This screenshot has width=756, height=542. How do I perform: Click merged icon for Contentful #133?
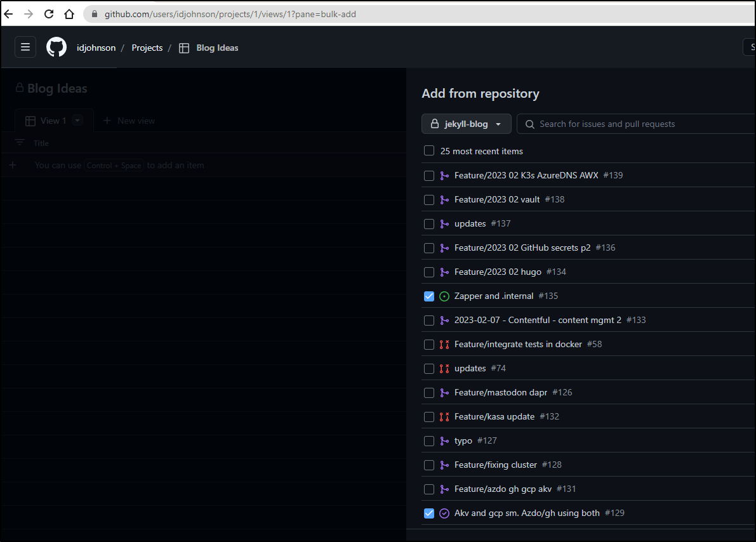(x=444, y=320)
